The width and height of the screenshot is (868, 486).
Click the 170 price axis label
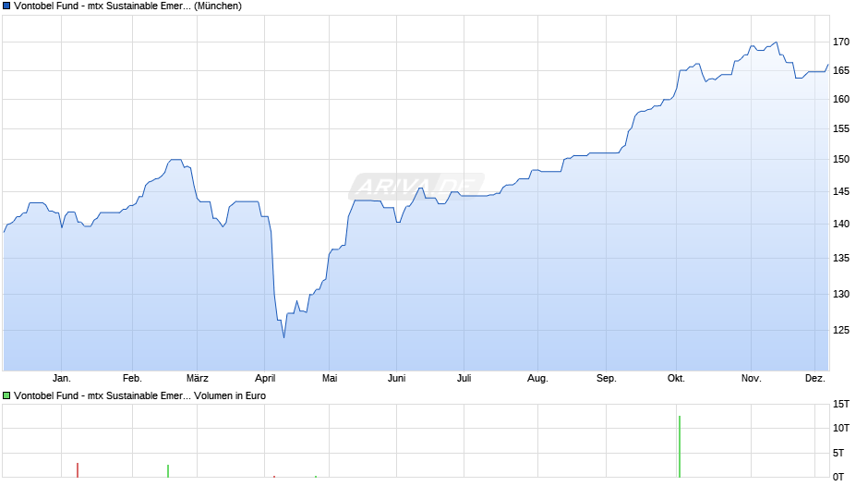841,42
